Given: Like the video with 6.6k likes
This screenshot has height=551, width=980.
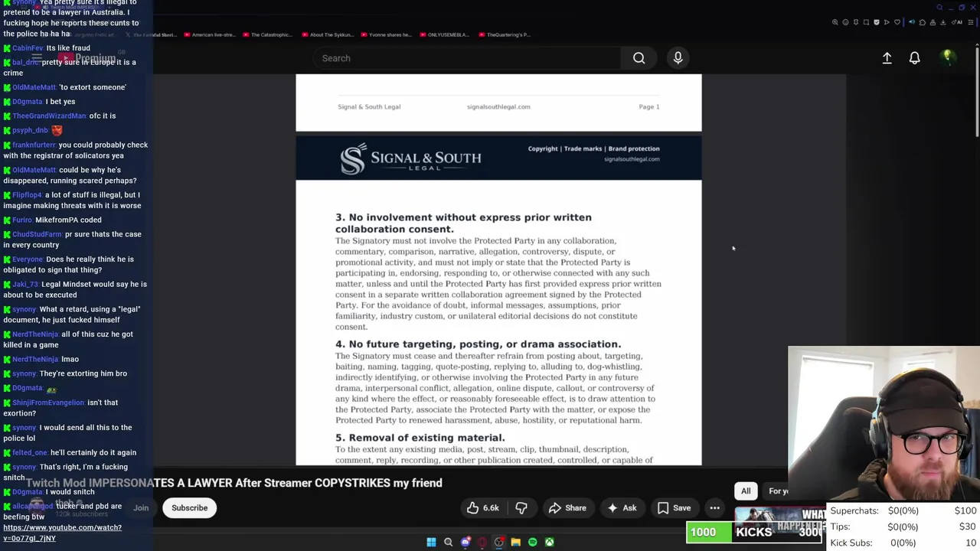Looking at the screenshot, I should pyautogui.click(x=482, y=508).
